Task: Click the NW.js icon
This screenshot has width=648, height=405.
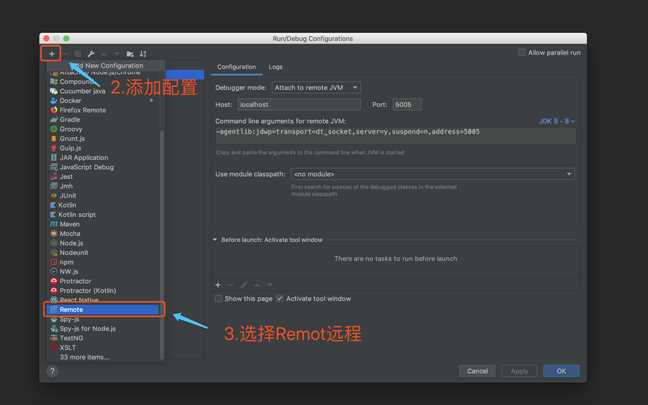Action: coord(54,272)
